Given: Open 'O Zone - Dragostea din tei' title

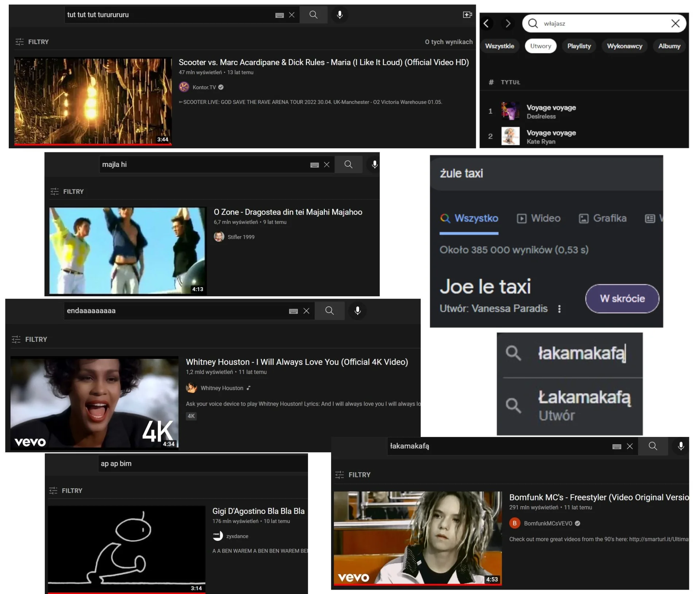Looking at the screenshot, I should click(x=288, y=212).
